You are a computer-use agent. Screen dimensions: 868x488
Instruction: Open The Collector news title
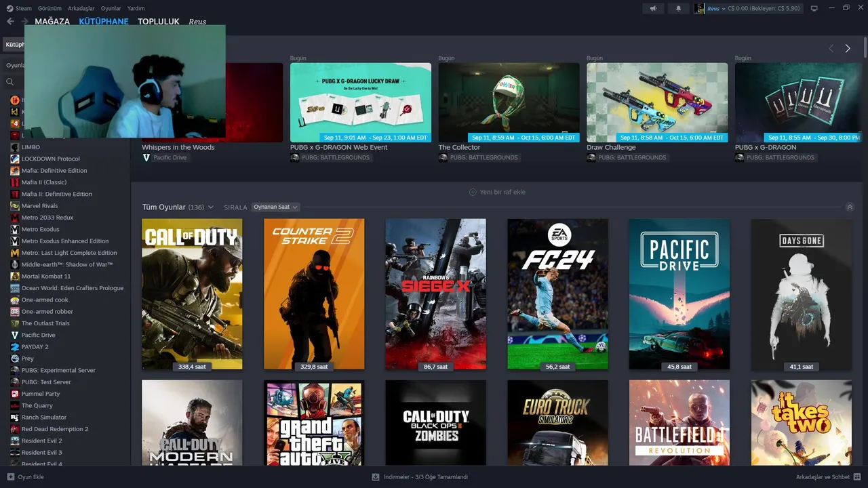(459, 147)
